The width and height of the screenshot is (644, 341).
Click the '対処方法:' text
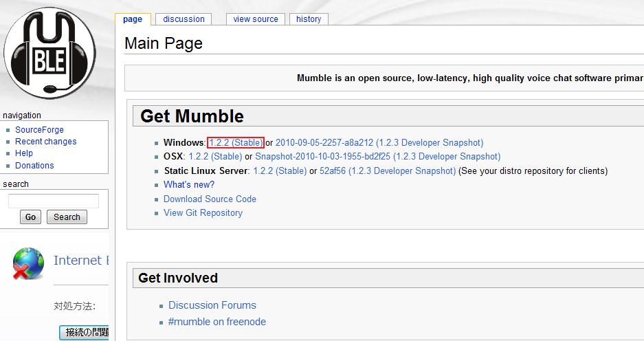click(75, 306)
